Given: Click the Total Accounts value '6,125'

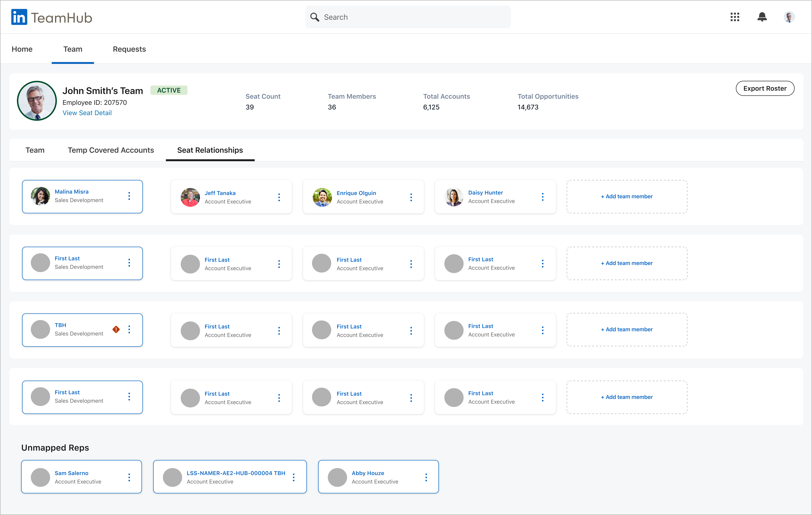Looking at the screenshot, I should click(x=431, y=107).
